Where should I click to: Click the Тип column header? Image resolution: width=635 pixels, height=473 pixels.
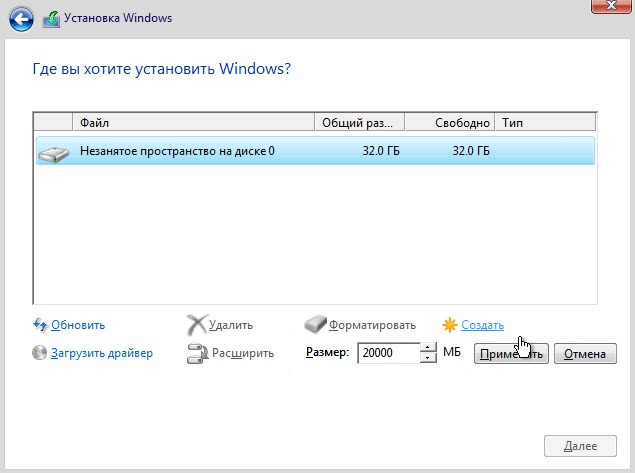click(546, 123)
